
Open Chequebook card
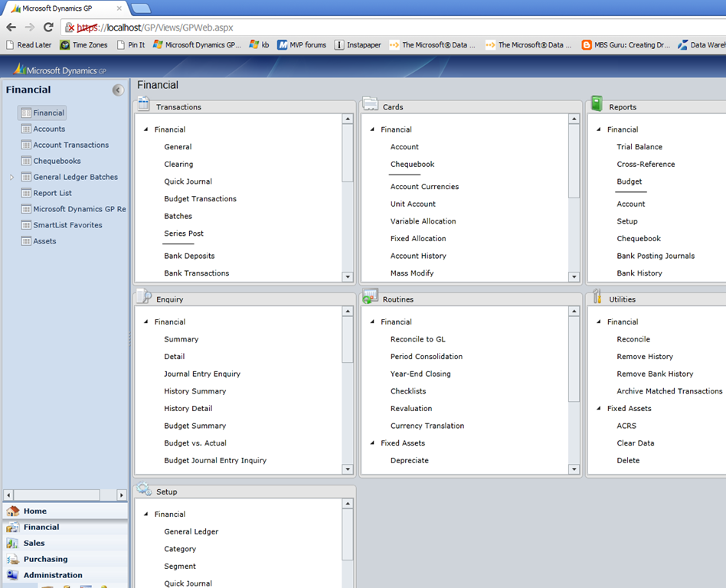[x=412, y=165]
